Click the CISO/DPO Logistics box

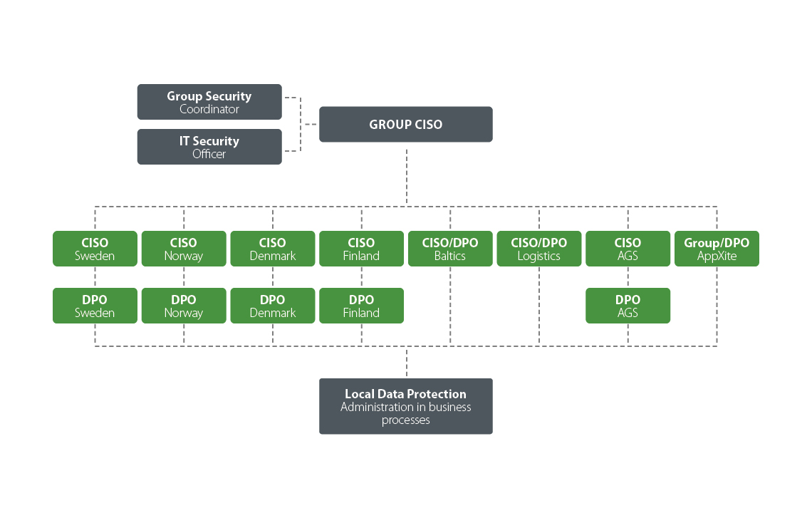(538, 249)
